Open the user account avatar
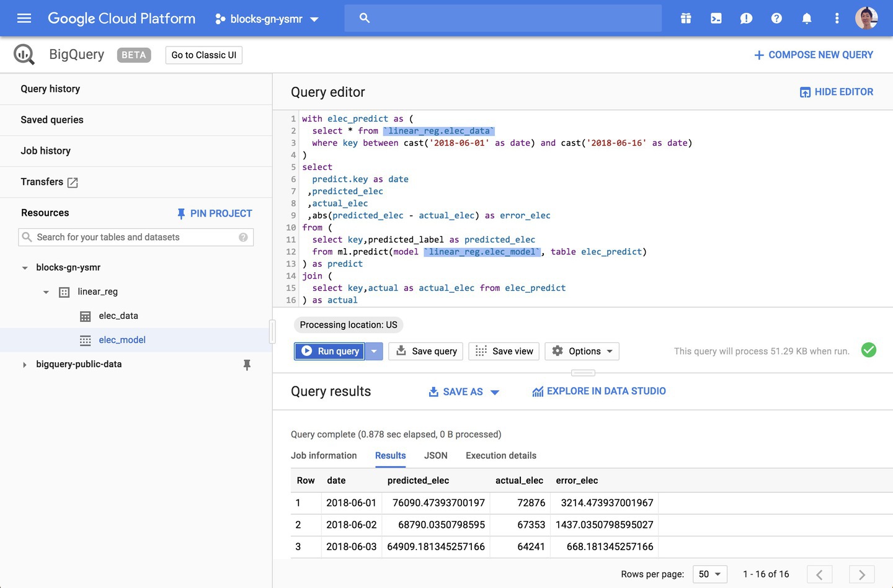This screenshot has width=893, height=588. [866, 18]
